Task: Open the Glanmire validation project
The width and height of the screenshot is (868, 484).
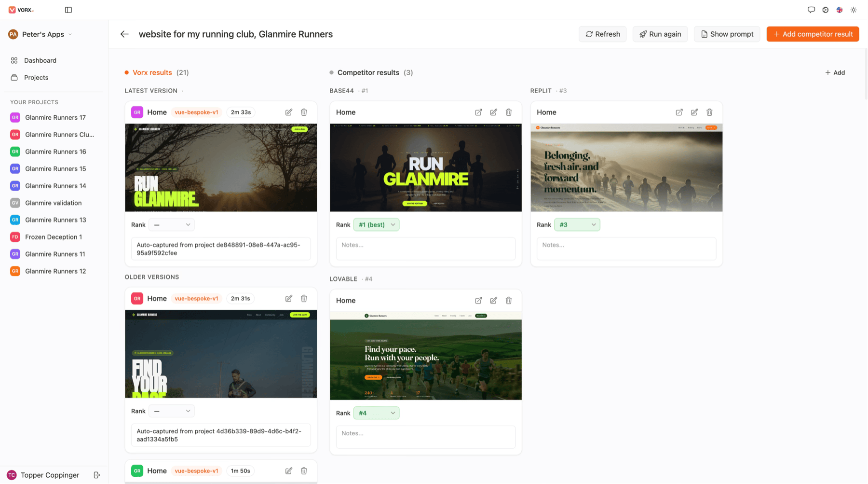Action: click(x=53, y=203)
